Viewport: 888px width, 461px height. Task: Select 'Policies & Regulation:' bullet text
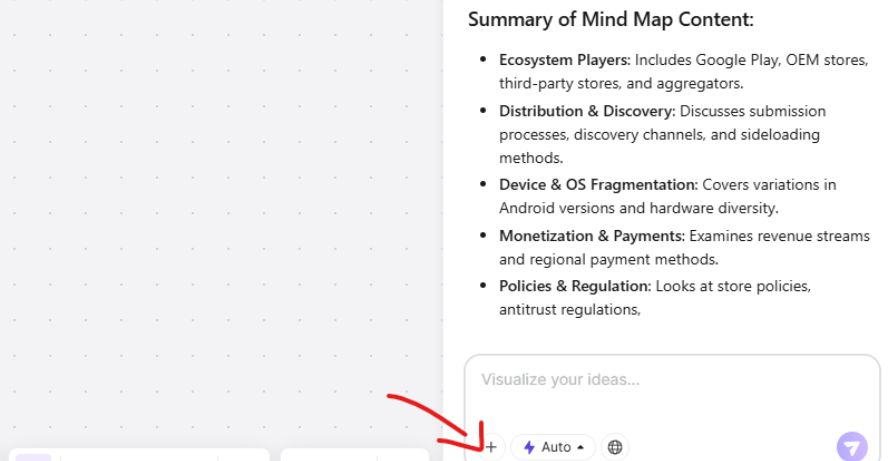click(575, 286)
